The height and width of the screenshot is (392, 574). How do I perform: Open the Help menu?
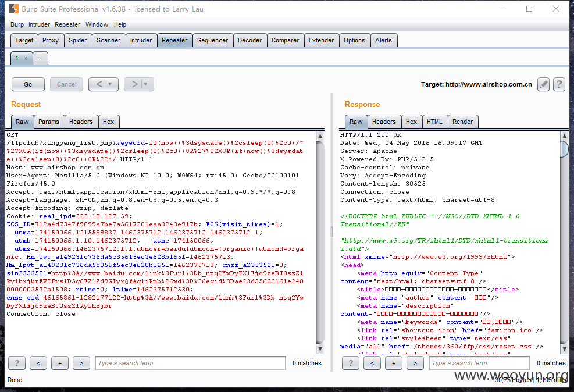[x=120, y=24]
